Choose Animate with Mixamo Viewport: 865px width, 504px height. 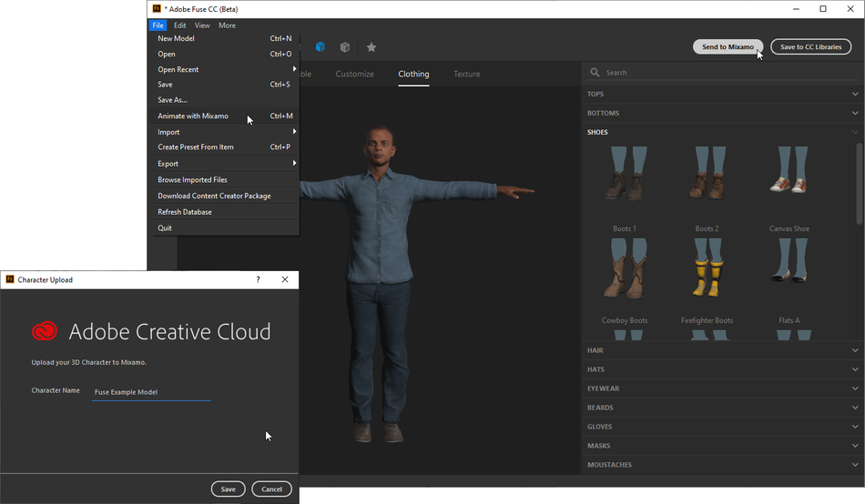point(225,116)
